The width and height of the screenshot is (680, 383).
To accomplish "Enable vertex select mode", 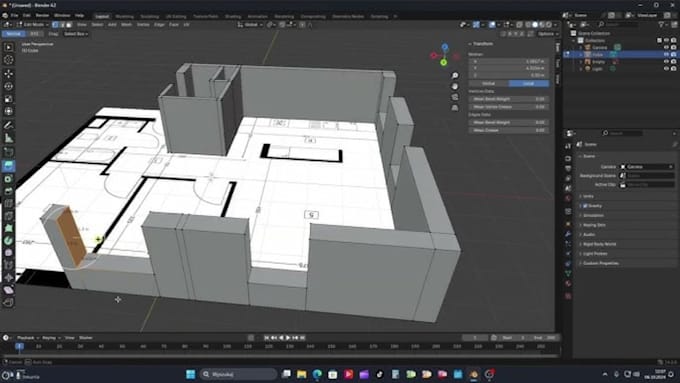I will 55,25.
